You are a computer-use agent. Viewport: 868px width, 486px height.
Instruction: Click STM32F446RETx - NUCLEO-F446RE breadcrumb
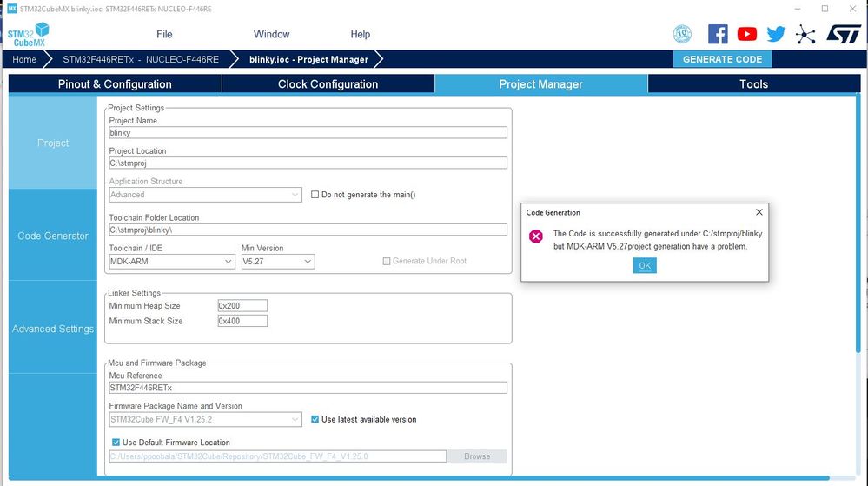coord(141,59)
